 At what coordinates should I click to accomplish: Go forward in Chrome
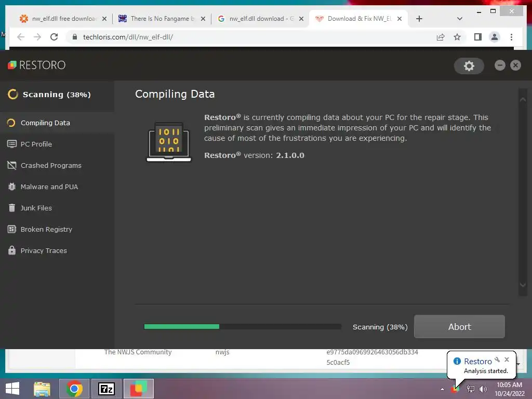pos(37,37)
